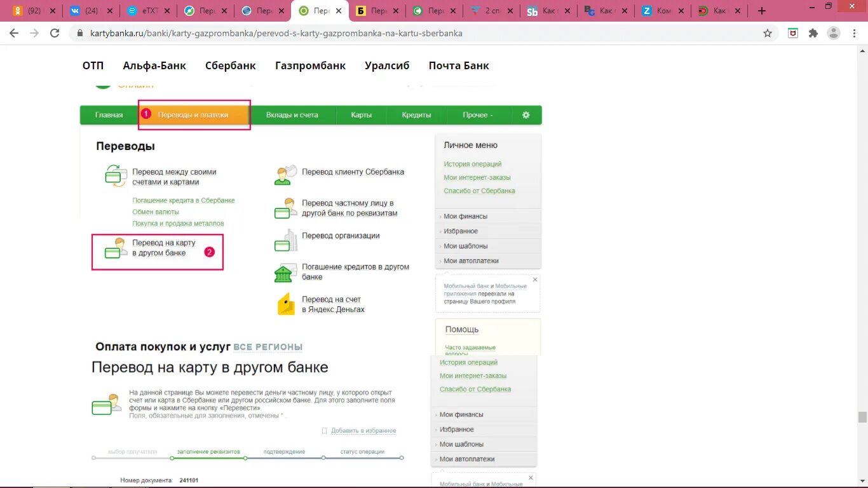Click the site lock icon in address bar

click(80, 33)
